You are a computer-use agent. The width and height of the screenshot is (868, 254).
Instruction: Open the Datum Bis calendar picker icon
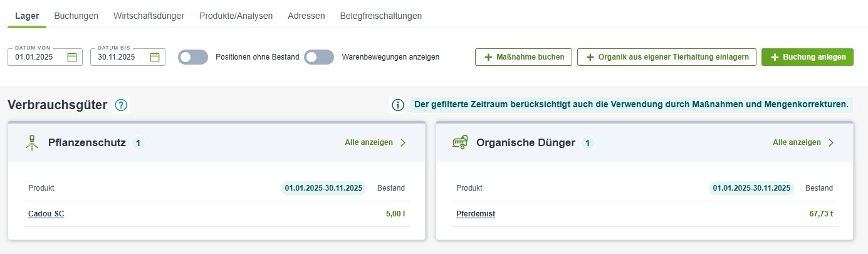[x=155, y=57]
